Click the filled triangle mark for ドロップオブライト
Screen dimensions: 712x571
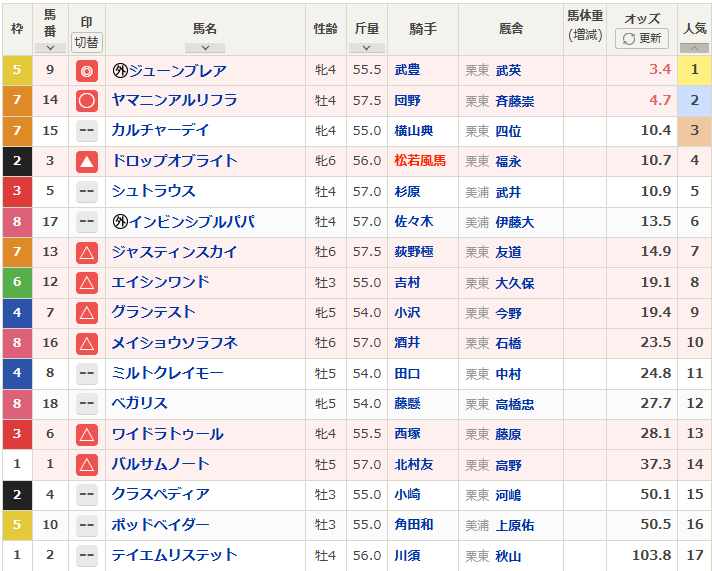pos(87,162)
